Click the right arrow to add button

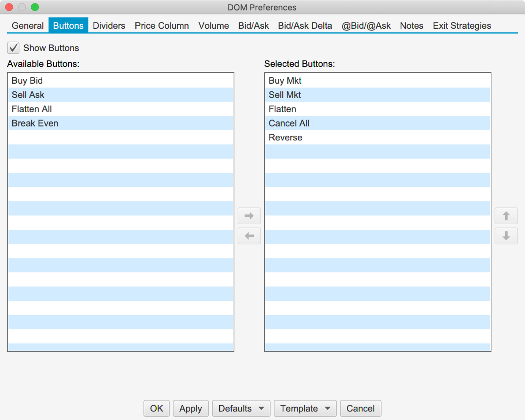249,216
